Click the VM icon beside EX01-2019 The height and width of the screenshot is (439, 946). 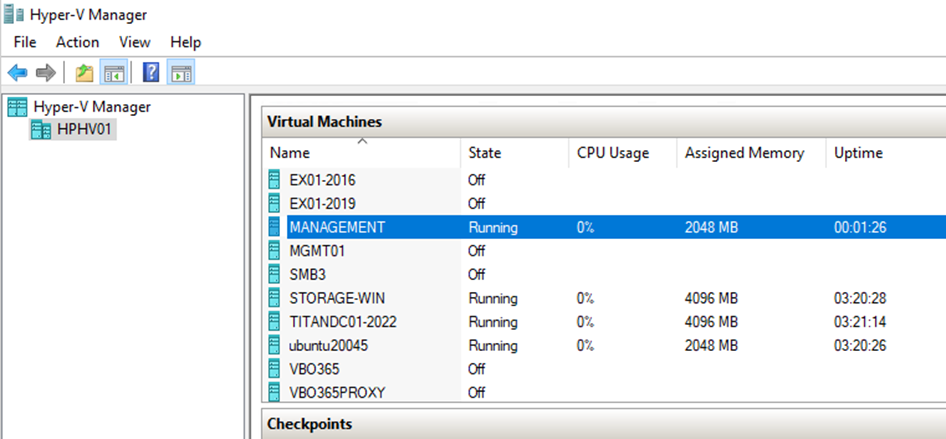275,203
